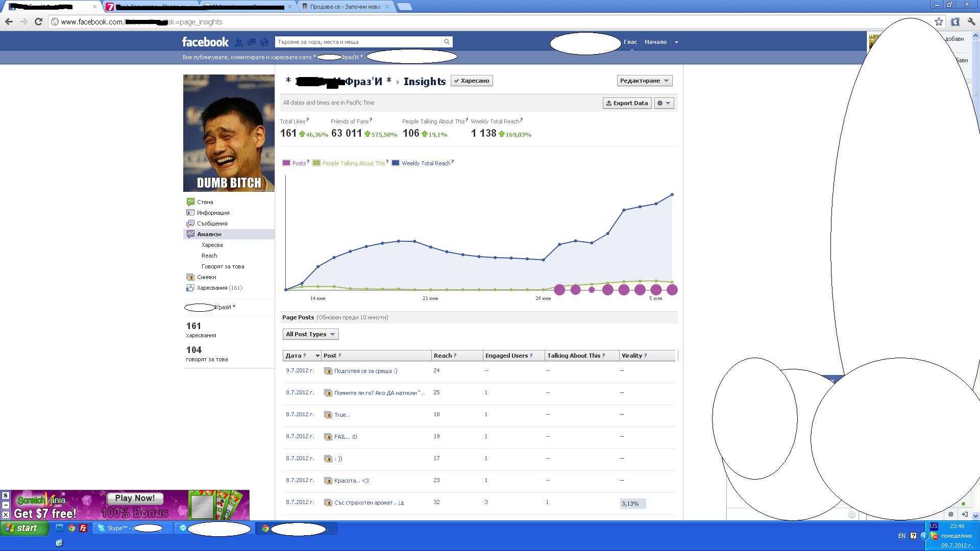Select Анализи in sidebar

pyautogui.click(x=229, y=234)
